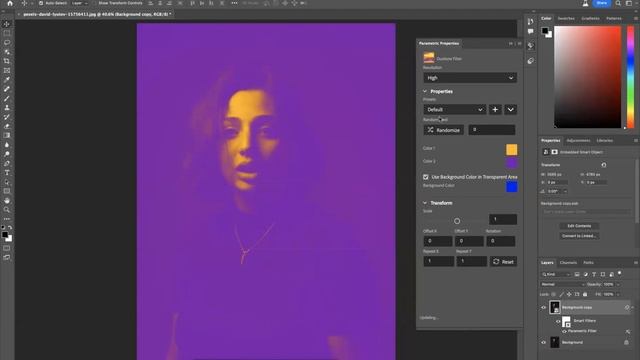Hide the Background copy layer
Viewport: 640px width, 360px height.
point(544,308)
